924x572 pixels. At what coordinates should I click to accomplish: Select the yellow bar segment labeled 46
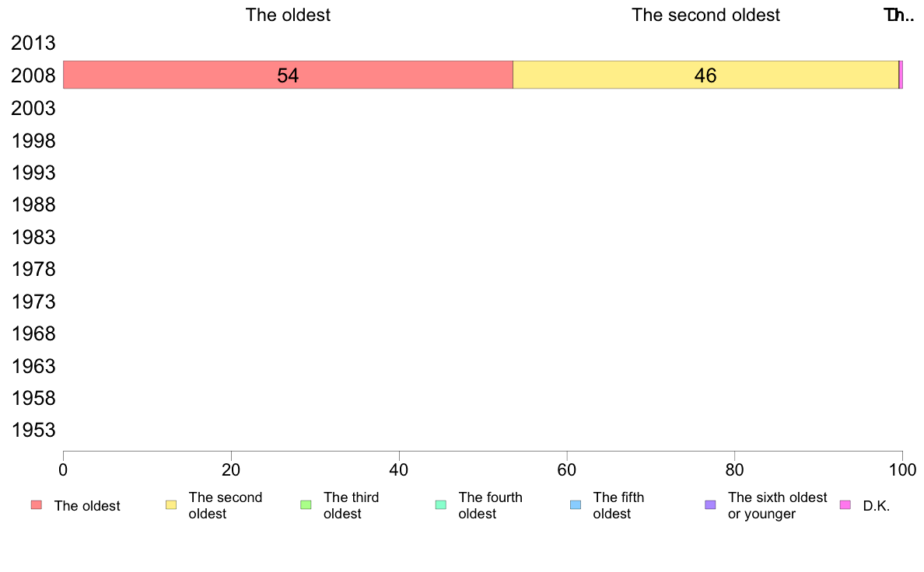pos(706,75)
